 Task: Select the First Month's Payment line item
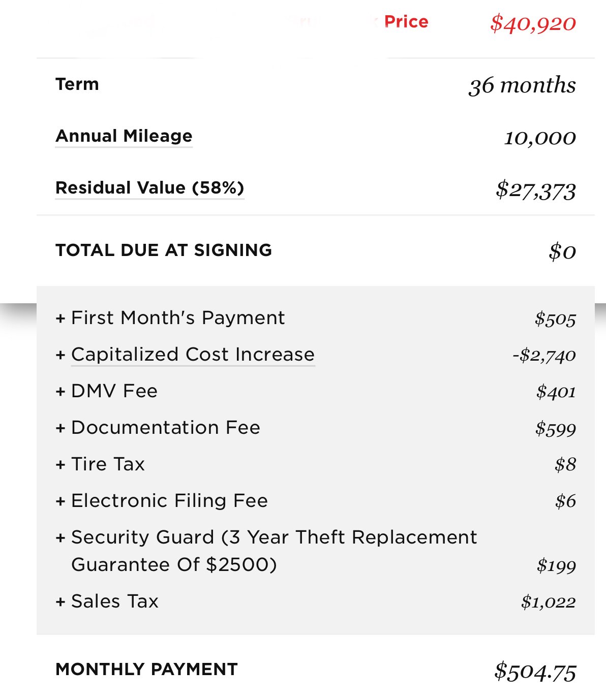click(316, 318)
